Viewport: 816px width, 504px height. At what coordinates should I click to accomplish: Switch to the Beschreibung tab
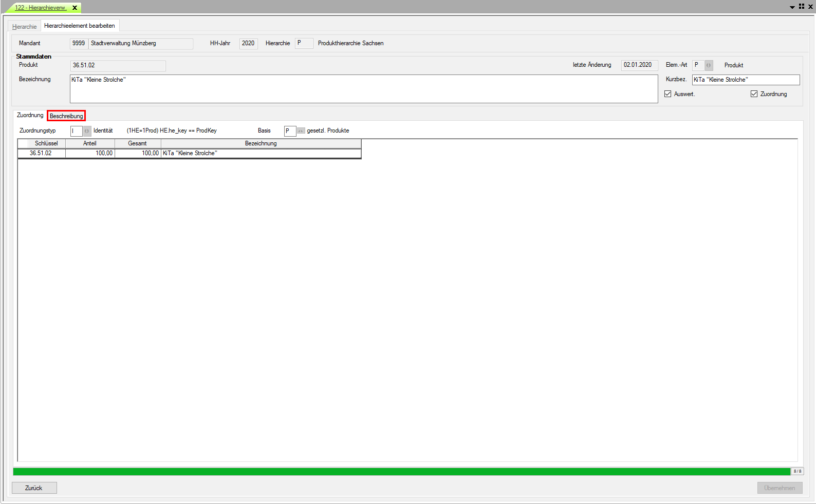pyautogui.click(x=66, y=116)
